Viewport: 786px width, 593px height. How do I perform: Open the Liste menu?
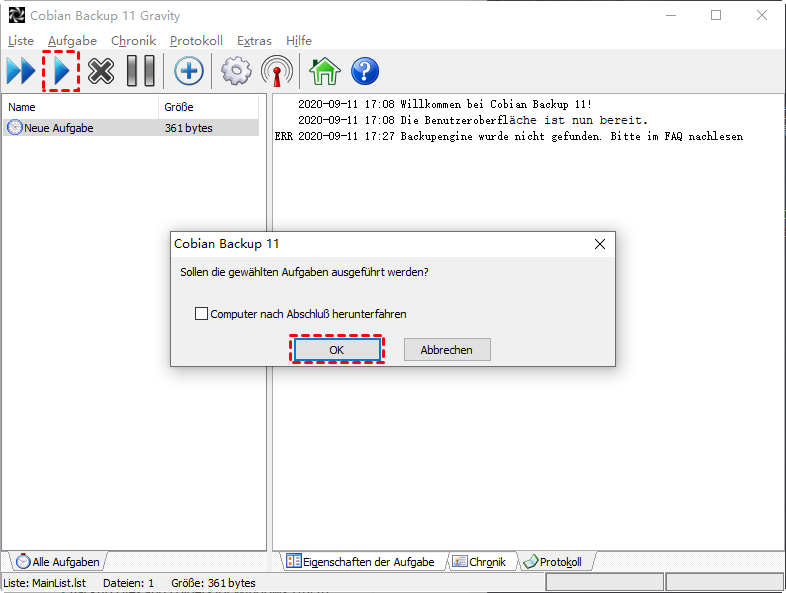coord(21,41)
